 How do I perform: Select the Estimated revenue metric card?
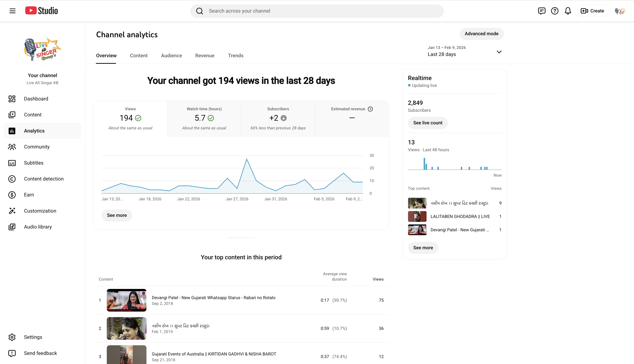[x=352, y=119]
